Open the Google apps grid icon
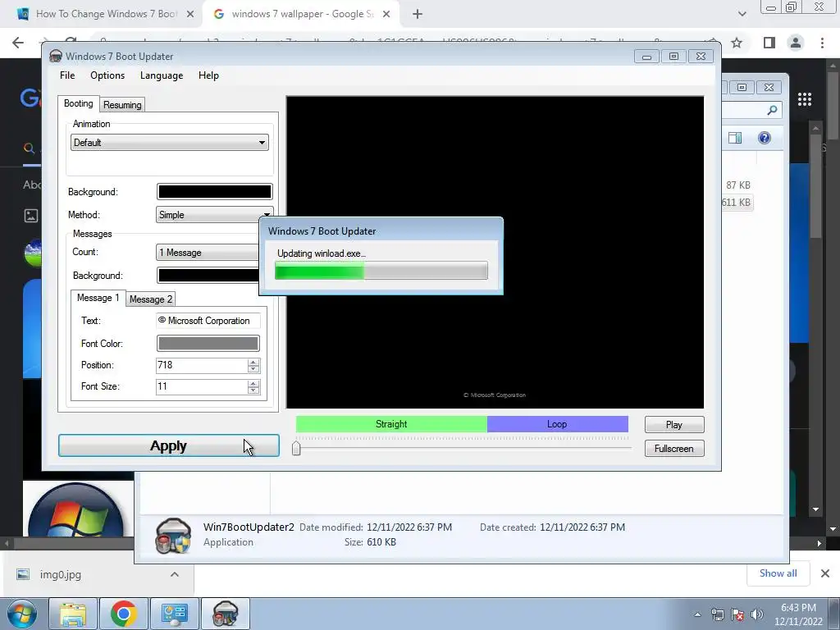This screenshot has width=840, height=630. pyautogui.click(x=805, y=99)
